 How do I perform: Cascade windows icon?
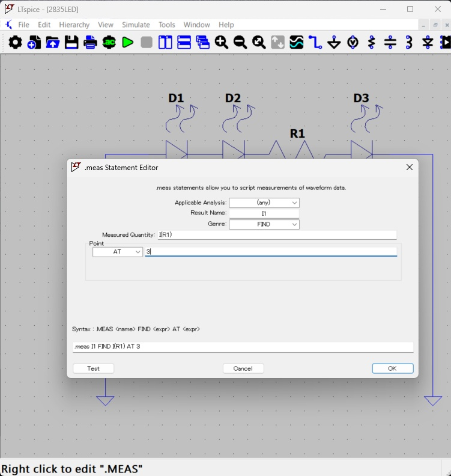[203, 42]
